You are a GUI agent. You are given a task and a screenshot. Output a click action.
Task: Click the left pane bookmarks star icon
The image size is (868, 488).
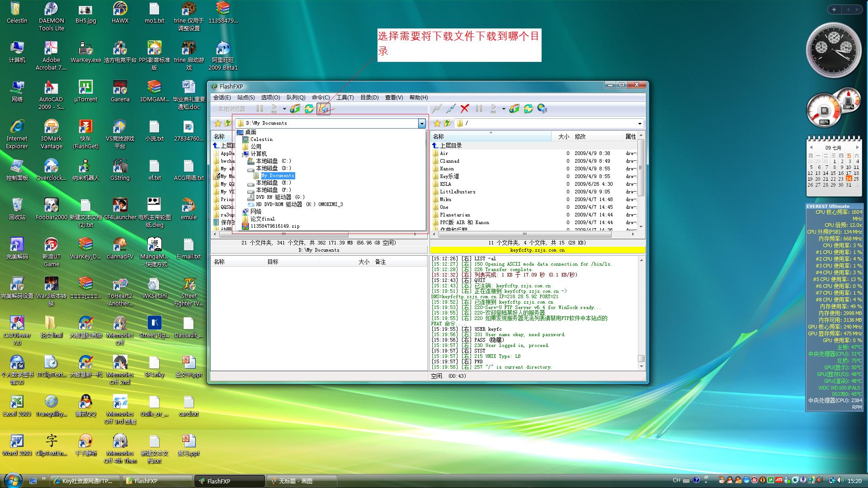[218, 123]
